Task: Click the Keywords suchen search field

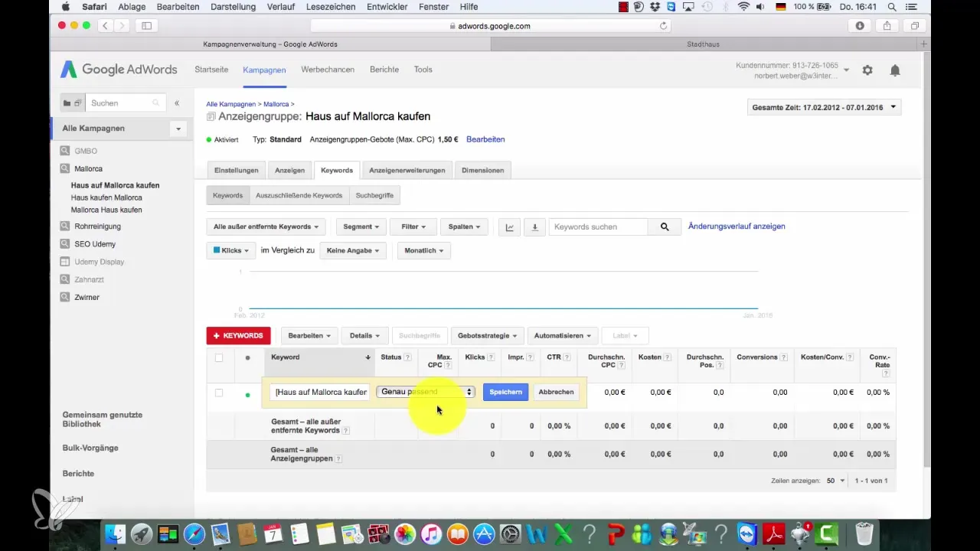Action: click(599, 227)
